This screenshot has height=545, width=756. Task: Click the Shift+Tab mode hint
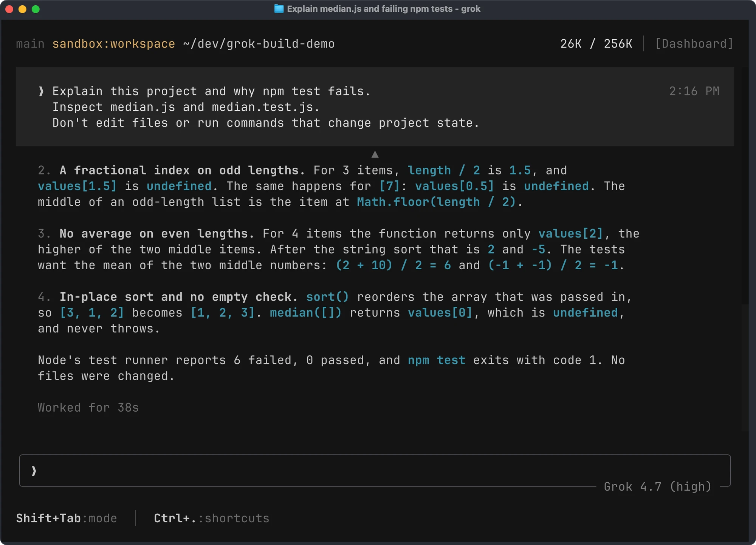(x=67, y=518)
